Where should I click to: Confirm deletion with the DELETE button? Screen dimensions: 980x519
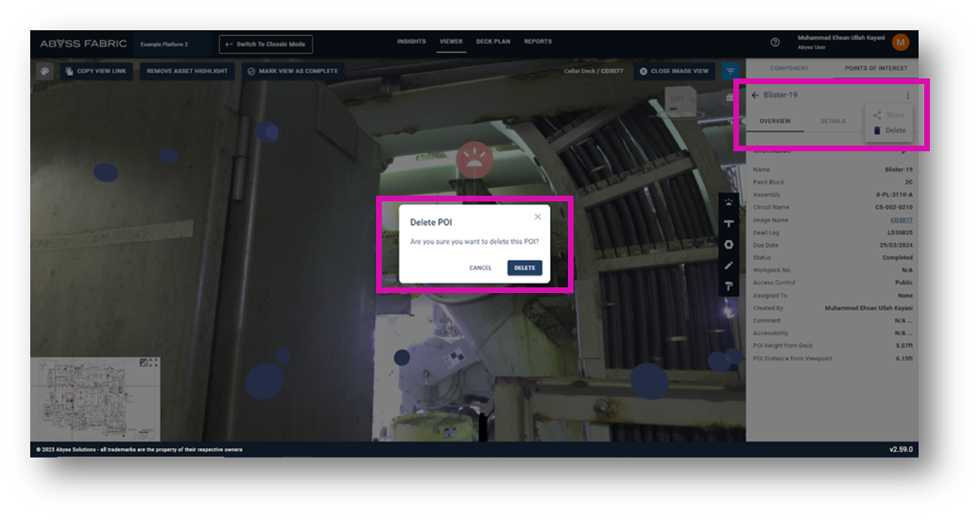[524, 268]
